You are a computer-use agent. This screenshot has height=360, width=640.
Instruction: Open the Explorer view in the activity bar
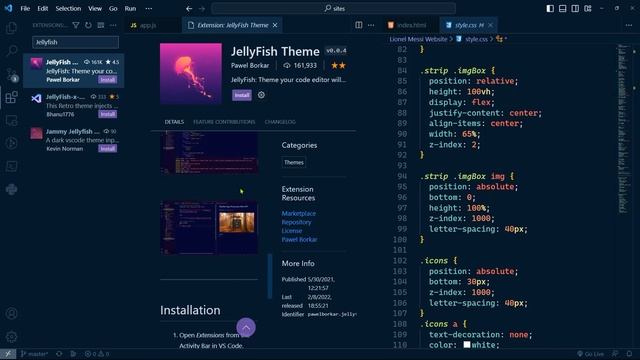pyautogui.click(x=11, y=28)
